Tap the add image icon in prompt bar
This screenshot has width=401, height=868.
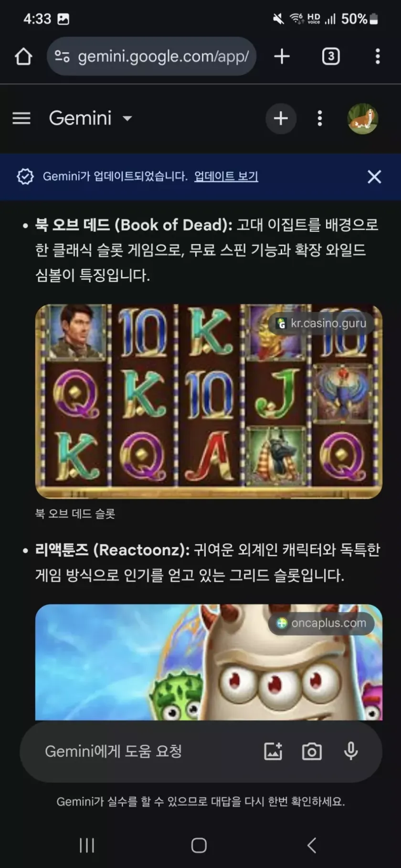pyautogui.click(x=273, y=751)
